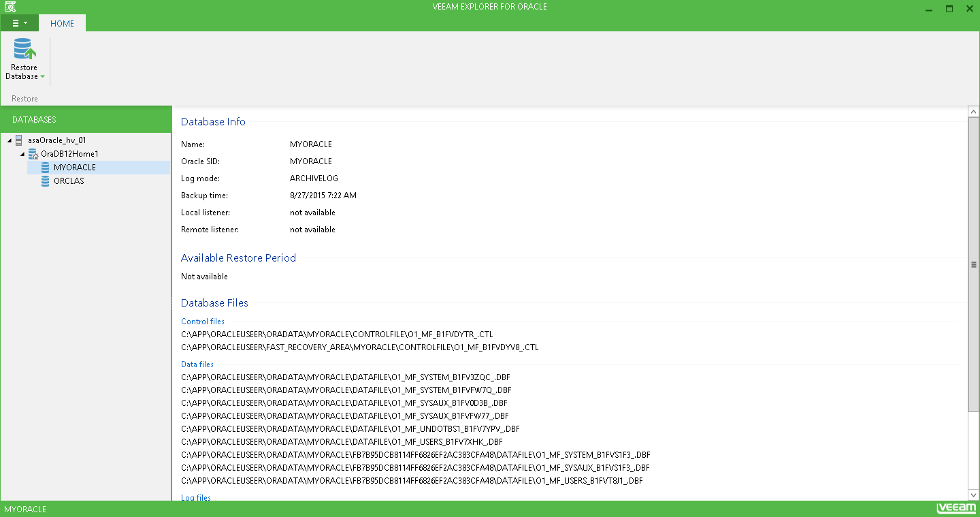Click the Veeam logo in status bar

click(956, 509)
